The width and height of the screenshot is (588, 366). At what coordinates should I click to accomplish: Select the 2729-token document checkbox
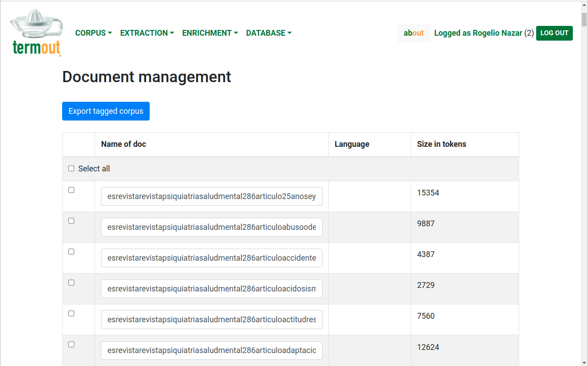[71, 283]
